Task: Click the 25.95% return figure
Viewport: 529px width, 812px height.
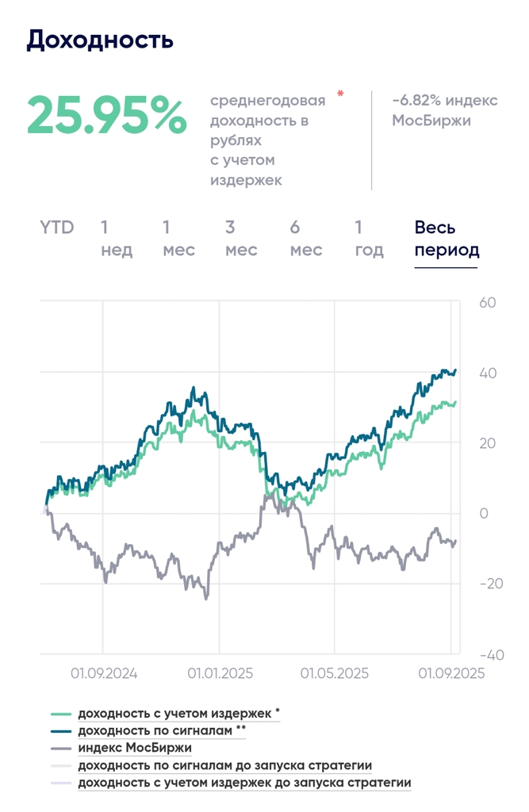Action: [x=107, y=117]
